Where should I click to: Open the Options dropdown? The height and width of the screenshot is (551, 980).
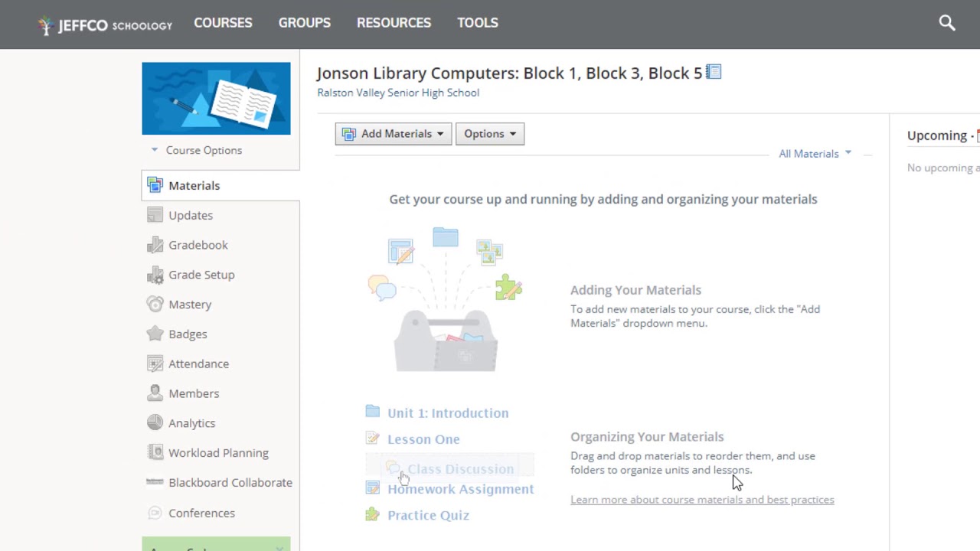(x=490, y=134)
